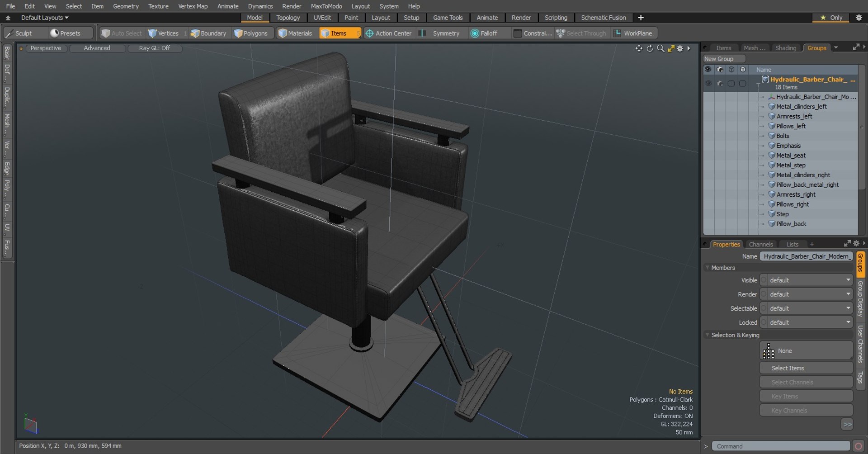Toggle the Only star button
The height and width of the screenshot is (454, 868).
point(831,18)
